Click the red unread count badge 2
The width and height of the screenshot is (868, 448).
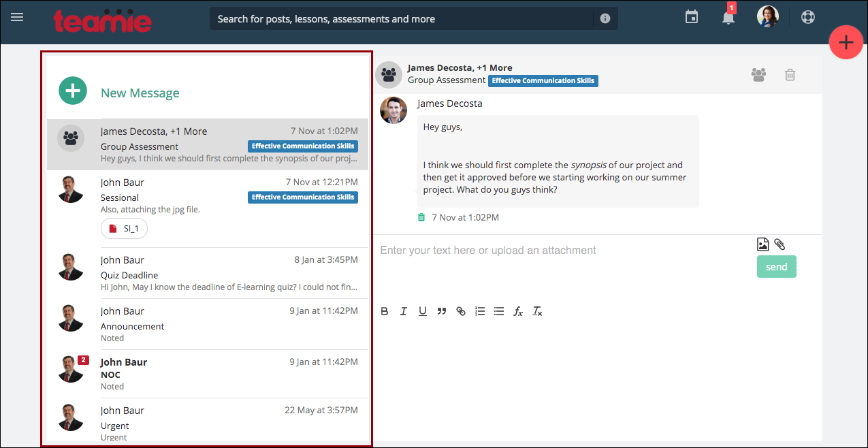(x=83, y=360)
